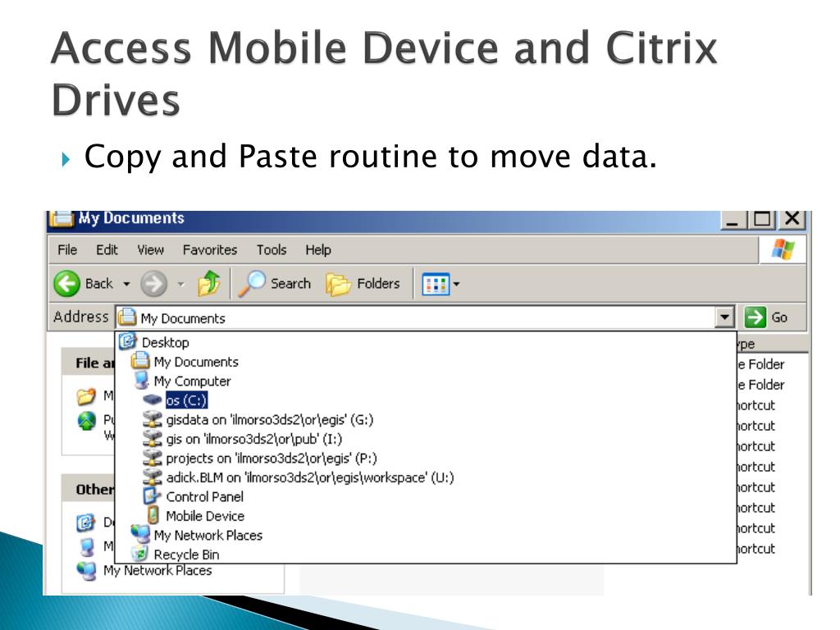840x630 pixels.
Task: Open the Edit menu
Action: (x=107, y=249)
